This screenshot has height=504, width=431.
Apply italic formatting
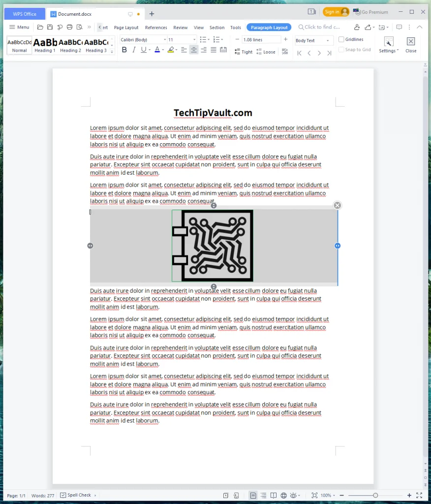[x=134, y=50]
